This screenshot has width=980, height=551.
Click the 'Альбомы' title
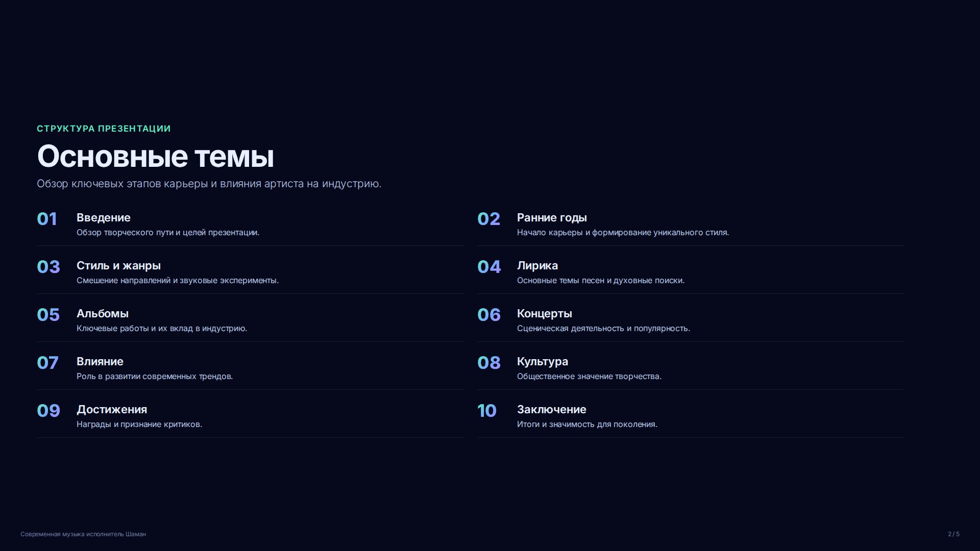[x=103, y=314]
